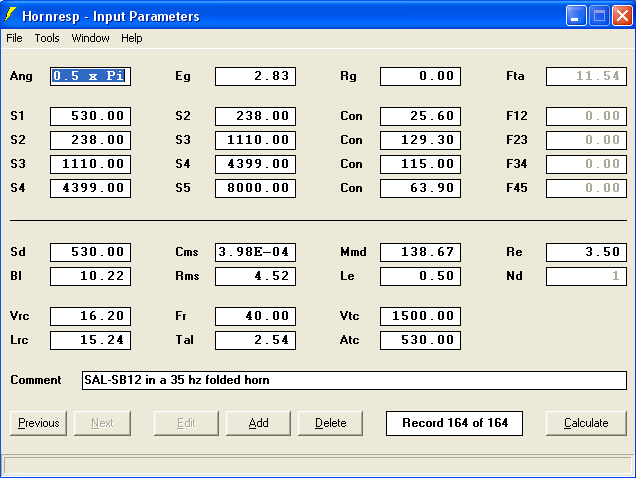Click the Add button
Image resolution: width=636 pixels, height=478 pixels.
click(x=258, y=423)
